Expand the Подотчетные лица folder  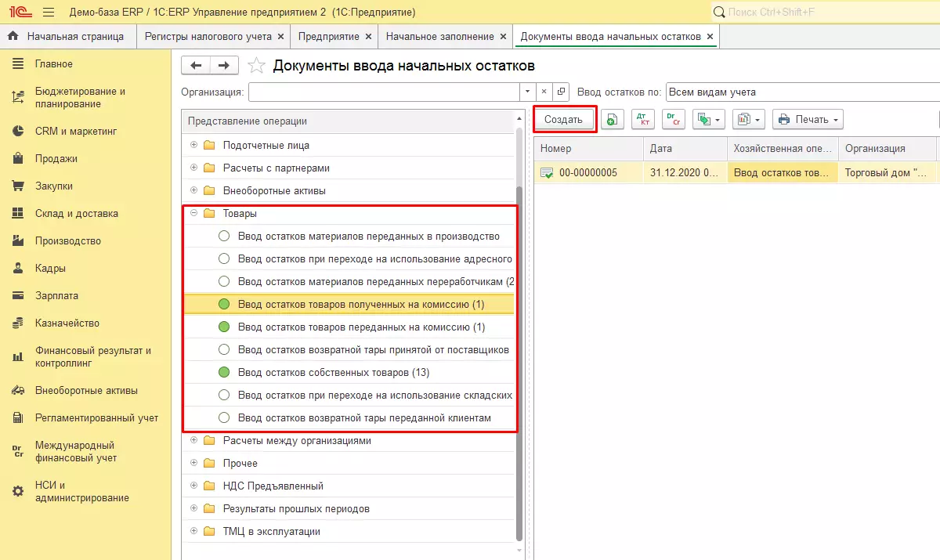pos(193,145)
